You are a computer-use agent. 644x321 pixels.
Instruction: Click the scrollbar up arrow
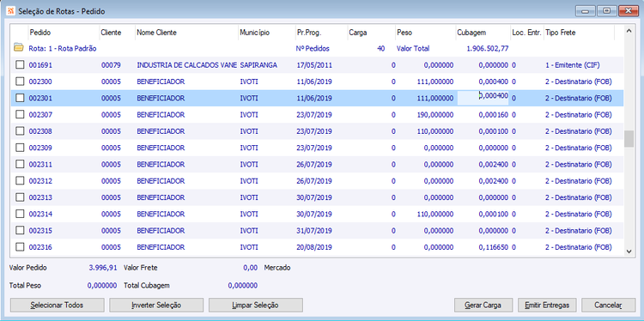[629, 30]
